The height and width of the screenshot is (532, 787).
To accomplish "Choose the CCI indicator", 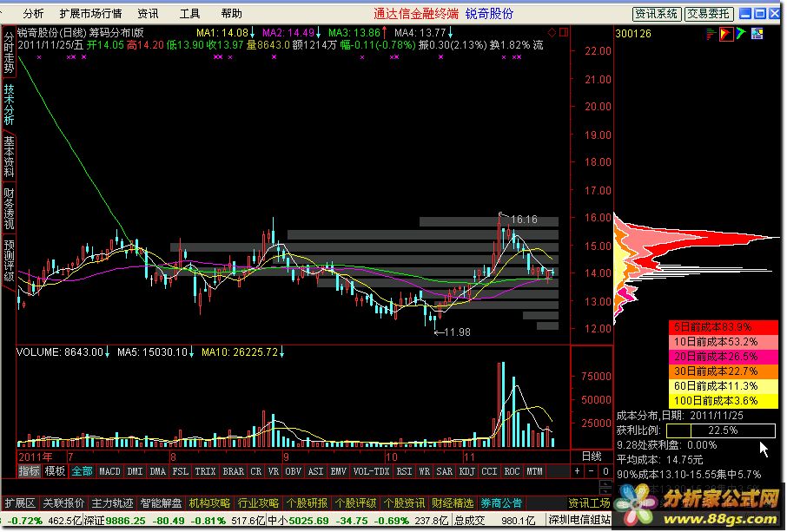I will 489,472.
